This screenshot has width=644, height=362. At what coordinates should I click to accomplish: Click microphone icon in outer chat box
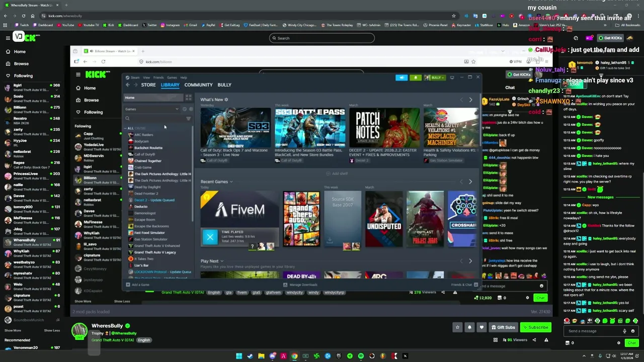click(624, 331)
